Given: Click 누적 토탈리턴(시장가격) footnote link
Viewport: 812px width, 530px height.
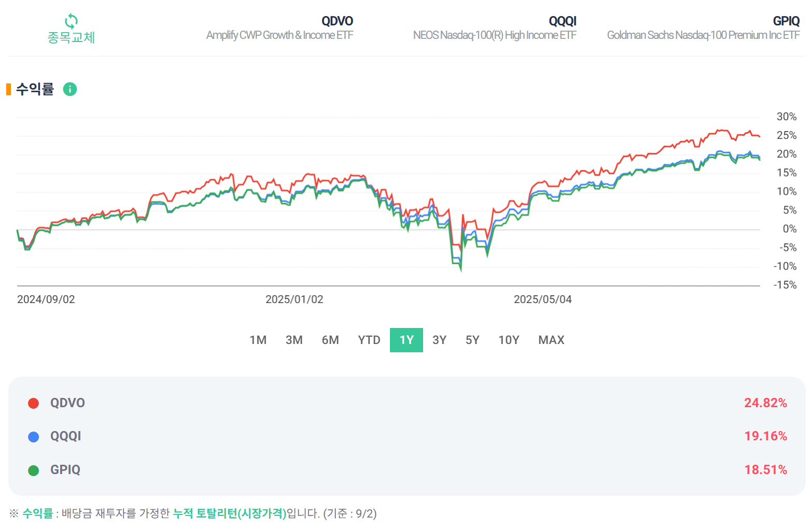Looking at the screenshot, I should [230, 513].
